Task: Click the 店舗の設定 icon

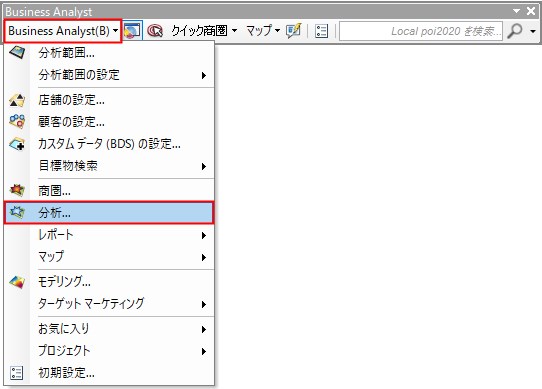Action: 17,100
